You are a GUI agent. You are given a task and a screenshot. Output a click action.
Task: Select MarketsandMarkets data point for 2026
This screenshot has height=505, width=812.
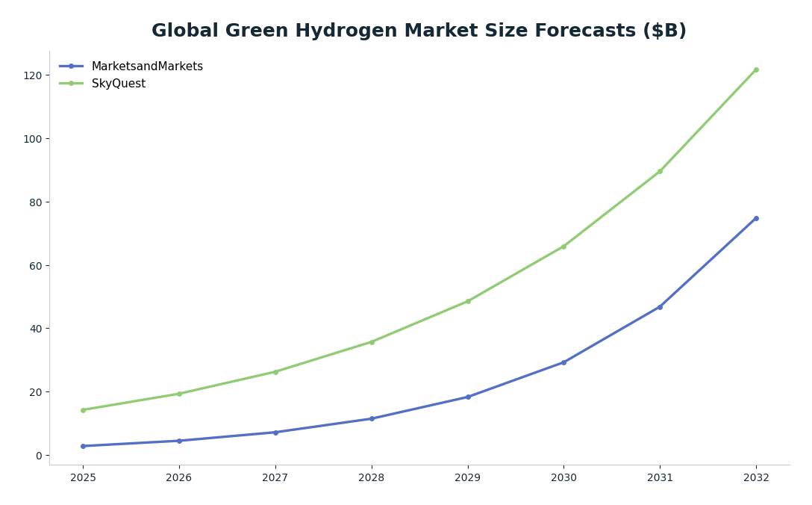[x=179, y=442]
